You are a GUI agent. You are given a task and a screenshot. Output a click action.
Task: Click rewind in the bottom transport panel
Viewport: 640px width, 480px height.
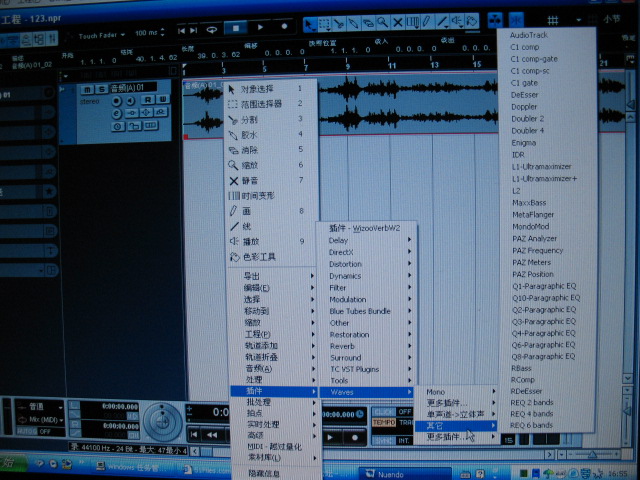(212, 435)
